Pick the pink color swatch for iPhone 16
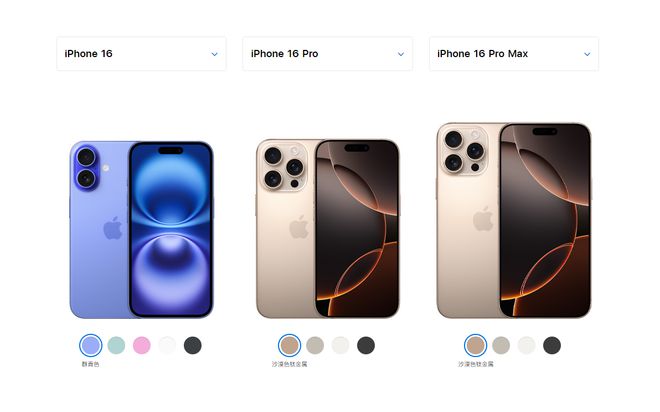The image size is (660, 412). coord(142,346)
